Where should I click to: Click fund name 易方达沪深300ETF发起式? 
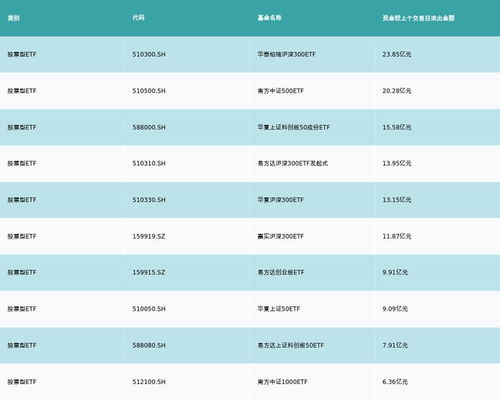tap(292, 163)
